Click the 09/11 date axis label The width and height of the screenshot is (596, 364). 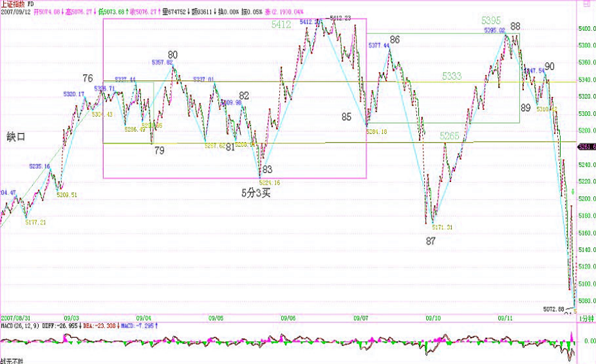(x=505, y=318)
